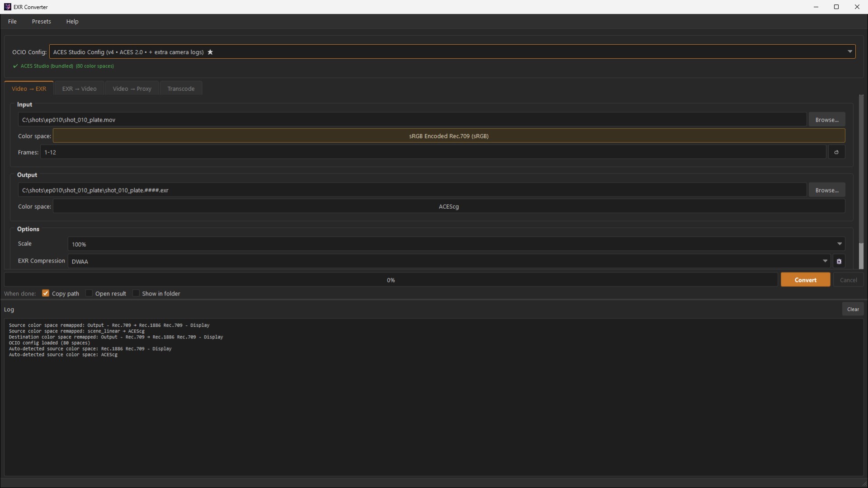Viewport: 868px width, 488px height.
Task: Click the 'ACES Studio (bundled)' status text
Action: click(47, 66)
